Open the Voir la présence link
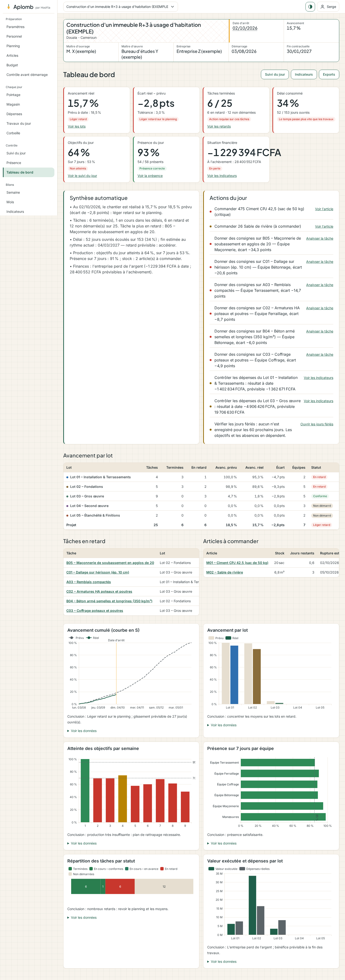The image size is (345, 980). 150,176
